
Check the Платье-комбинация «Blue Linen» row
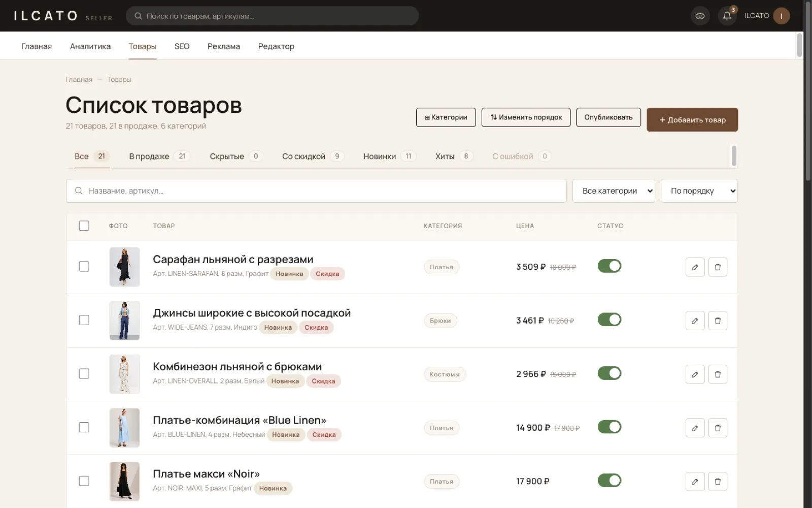84,427
